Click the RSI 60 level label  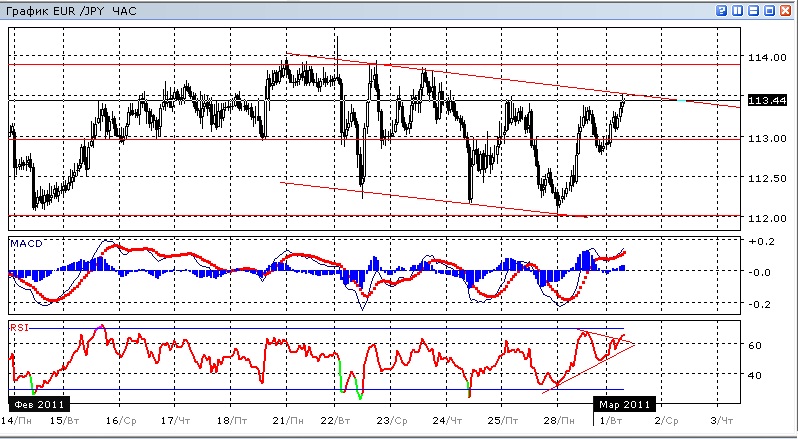755,345
